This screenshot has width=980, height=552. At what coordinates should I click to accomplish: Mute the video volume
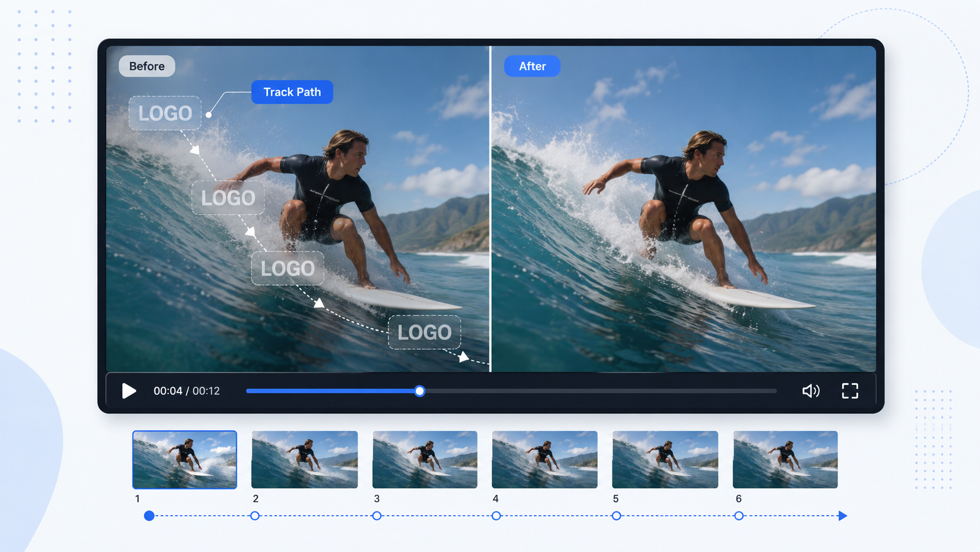point(811,391)
